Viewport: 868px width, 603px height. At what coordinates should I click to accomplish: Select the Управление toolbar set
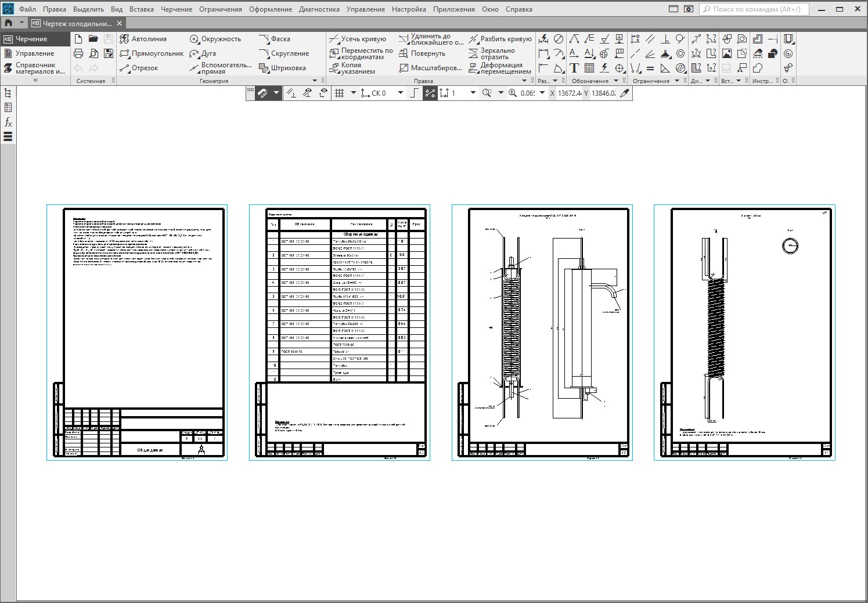[34, 53]
